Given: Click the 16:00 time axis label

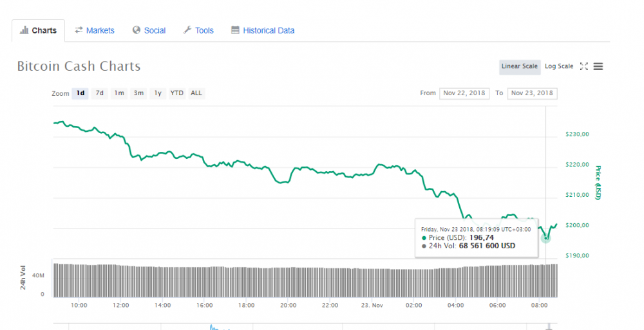Looking at the screenshot, I should 205,306.
